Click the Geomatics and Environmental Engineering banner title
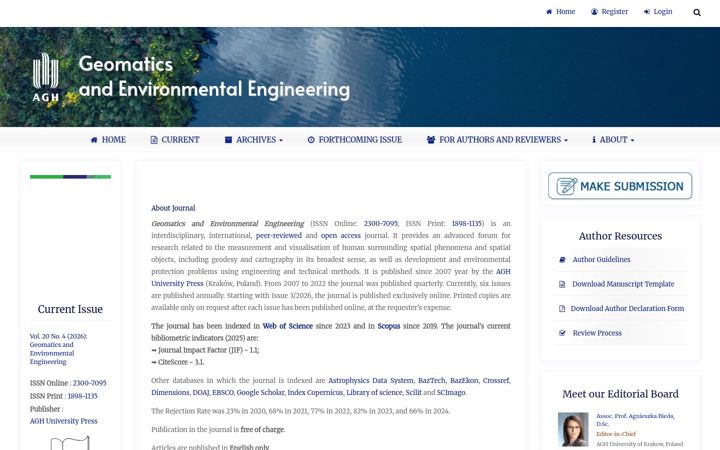This screenshot has height=450, width=720. pos(214,76)
